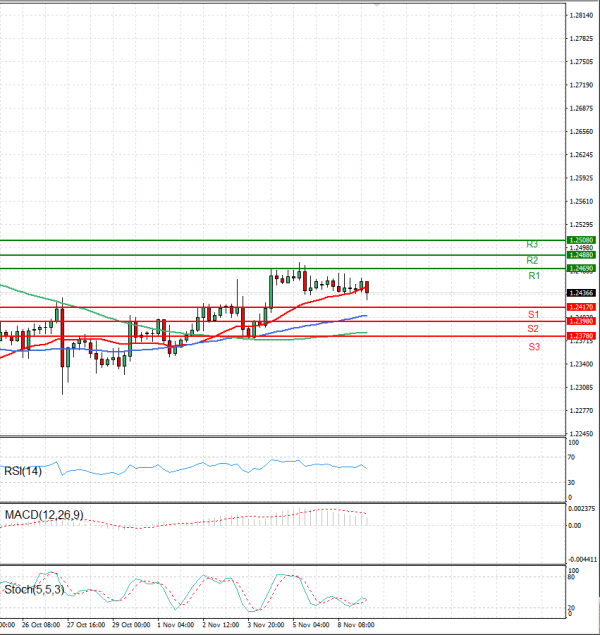
Task: Select the R2 resistance label
Action: point(534,260)
